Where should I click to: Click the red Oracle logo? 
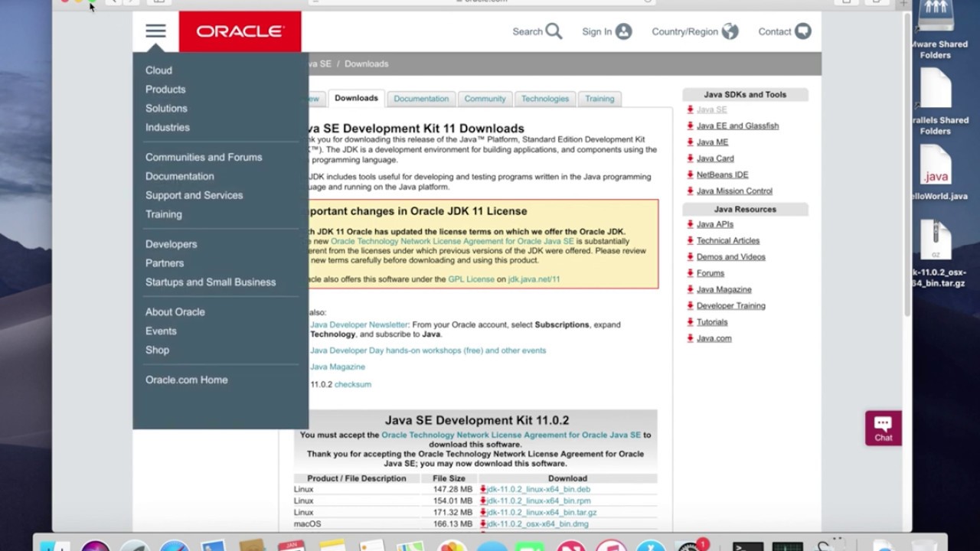[240, 31]
